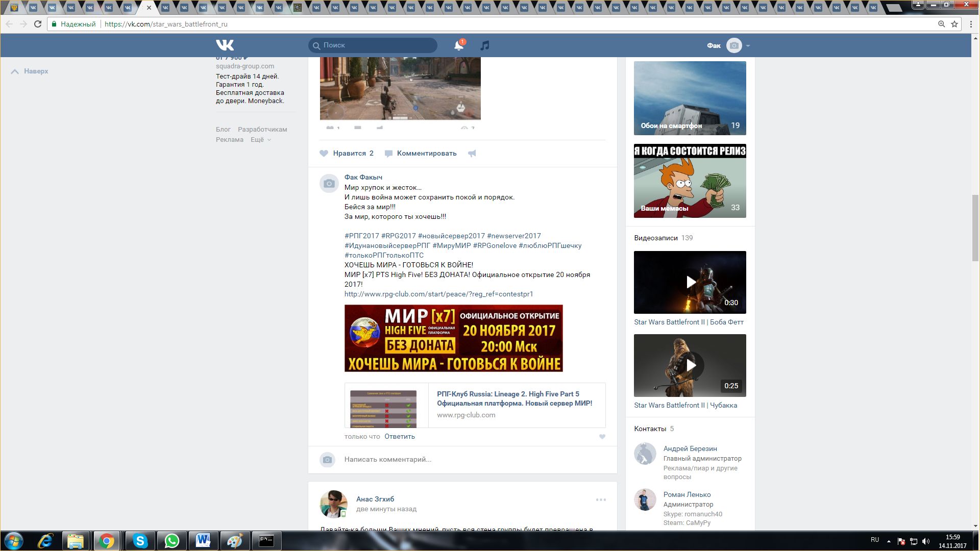This screenshot has width=980, height=551.
Task: Click profile camera avatar in header
Action: pyautogui.click(x=734, y=45)
